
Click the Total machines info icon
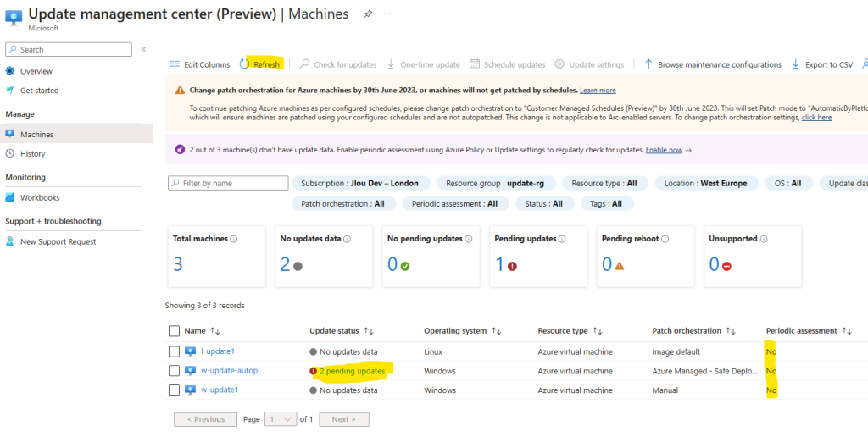coord(234,239)
